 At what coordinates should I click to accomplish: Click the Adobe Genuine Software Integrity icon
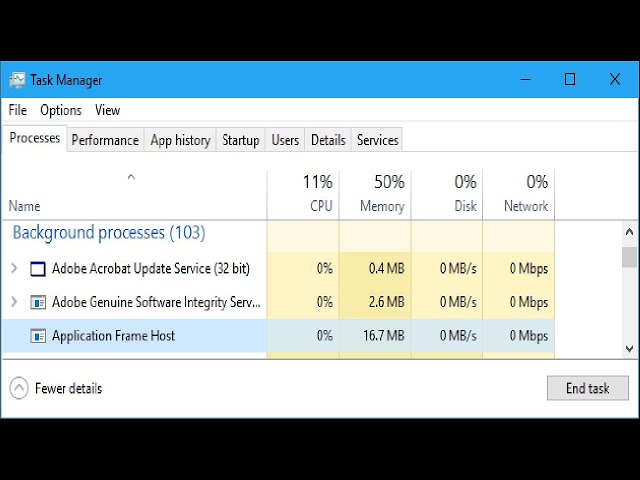(x=38, y=302)
